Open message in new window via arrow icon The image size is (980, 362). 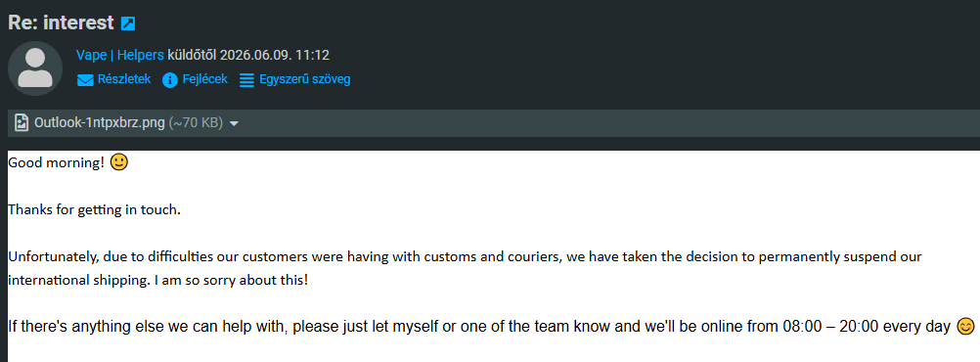(x=127, y=23)
